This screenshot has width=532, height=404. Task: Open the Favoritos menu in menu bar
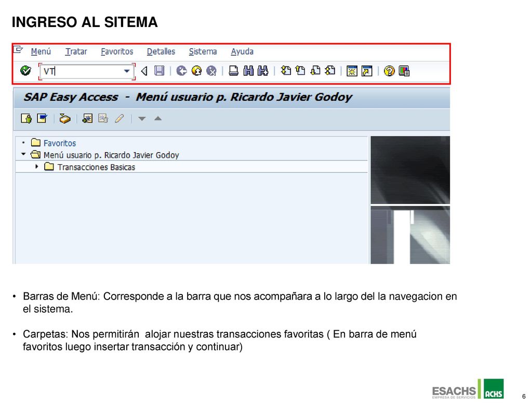[x=117, y=51]
